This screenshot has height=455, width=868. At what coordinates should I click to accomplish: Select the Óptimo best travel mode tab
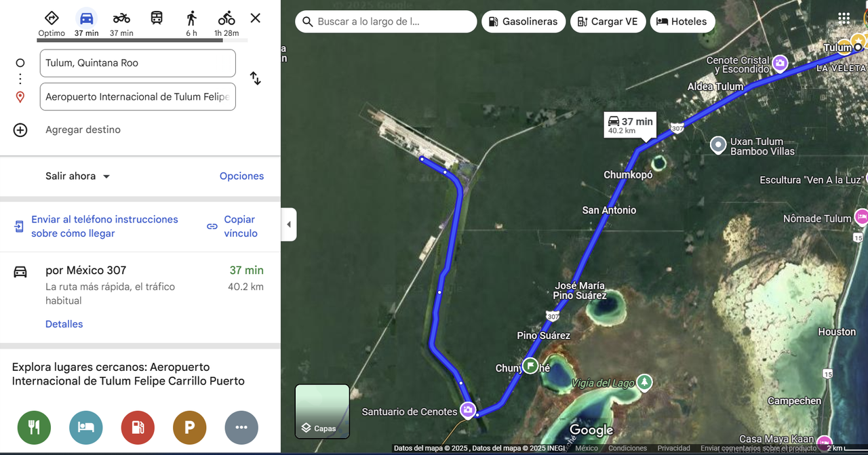(x=52, y=22)
